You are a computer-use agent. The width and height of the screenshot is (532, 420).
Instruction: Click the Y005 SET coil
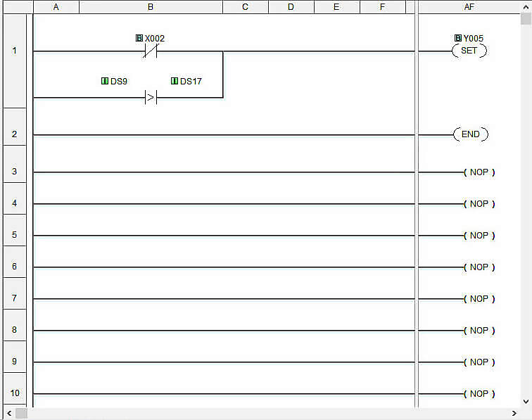pos(469,51)
